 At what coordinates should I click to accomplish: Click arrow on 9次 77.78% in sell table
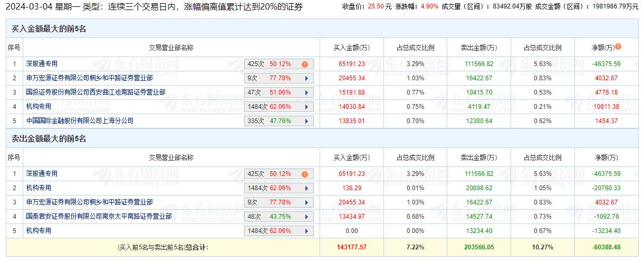[x=306, y=202]
